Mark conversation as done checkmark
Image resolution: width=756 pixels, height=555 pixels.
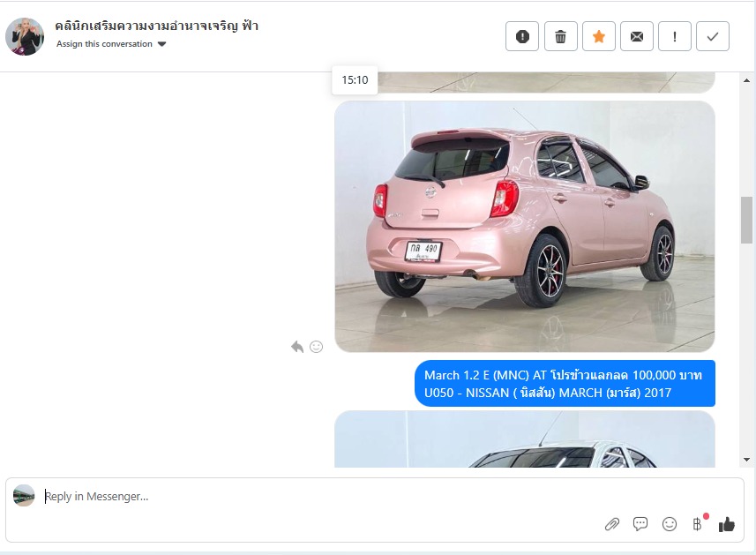(713, 36)
